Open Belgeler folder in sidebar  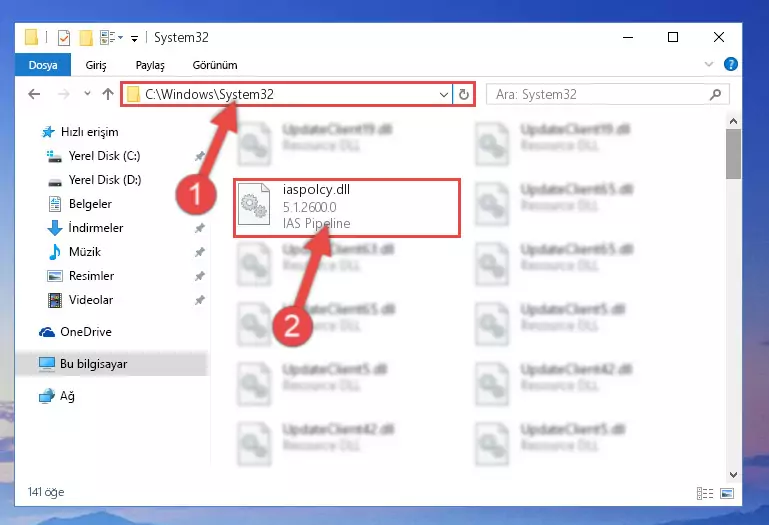90,204
